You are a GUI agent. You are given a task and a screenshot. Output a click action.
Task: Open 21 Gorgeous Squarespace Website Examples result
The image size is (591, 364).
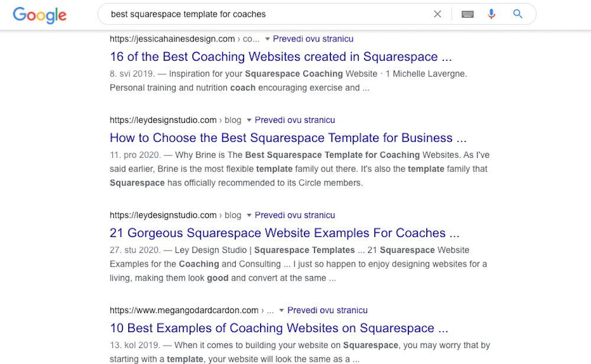(x=285, y=233)
